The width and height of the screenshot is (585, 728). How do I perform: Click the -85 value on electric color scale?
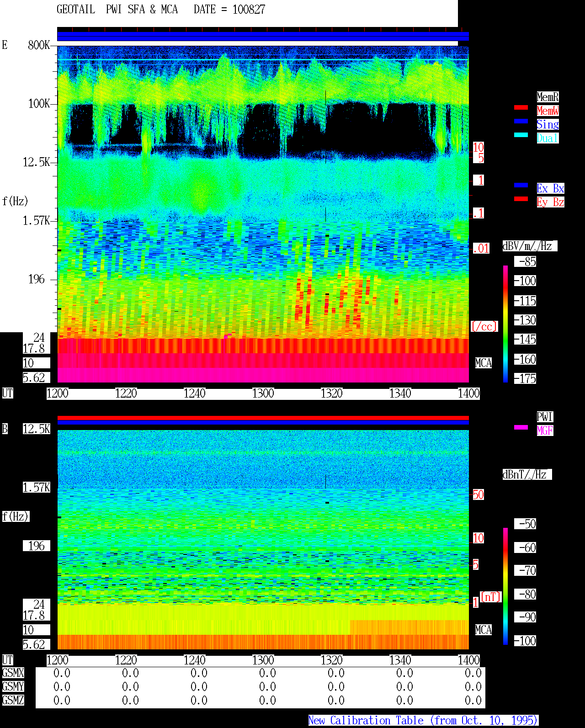[x=526, y=261]
